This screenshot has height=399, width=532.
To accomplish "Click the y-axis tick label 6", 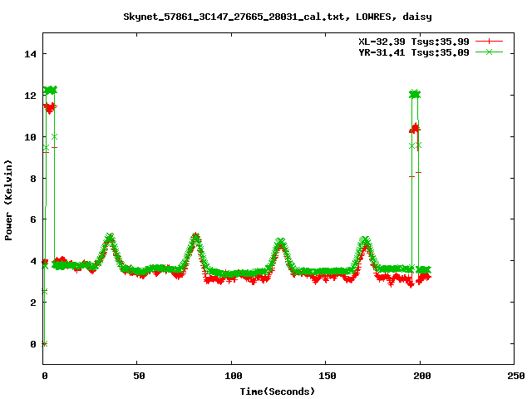I will [x=33, y=219].
